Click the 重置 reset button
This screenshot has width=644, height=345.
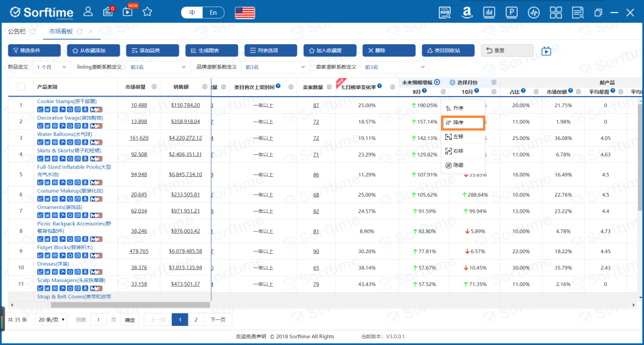tap(507, 51)
